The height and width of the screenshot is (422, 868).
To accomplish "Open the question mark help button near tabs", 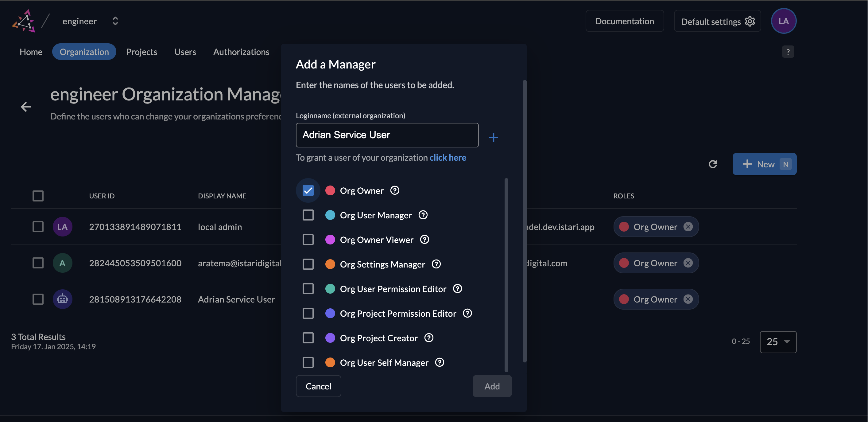I will pos(788,52).
